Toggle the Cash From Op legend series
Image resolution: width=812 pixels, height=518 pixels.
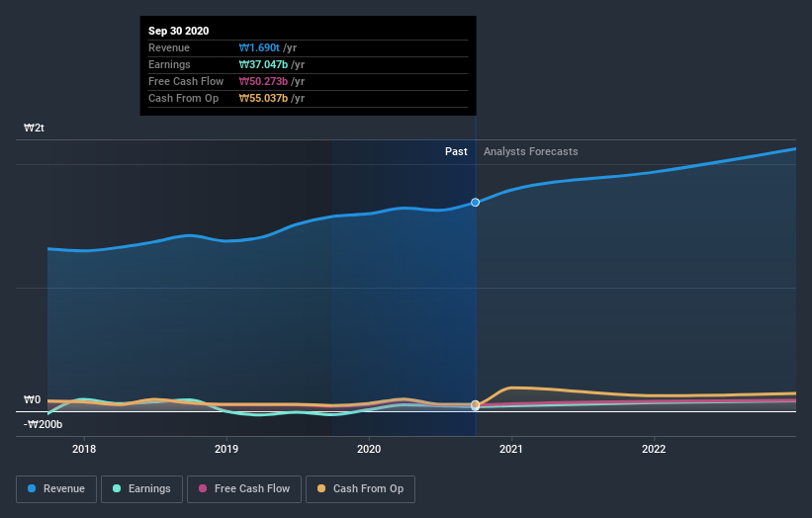click(360, 489)
